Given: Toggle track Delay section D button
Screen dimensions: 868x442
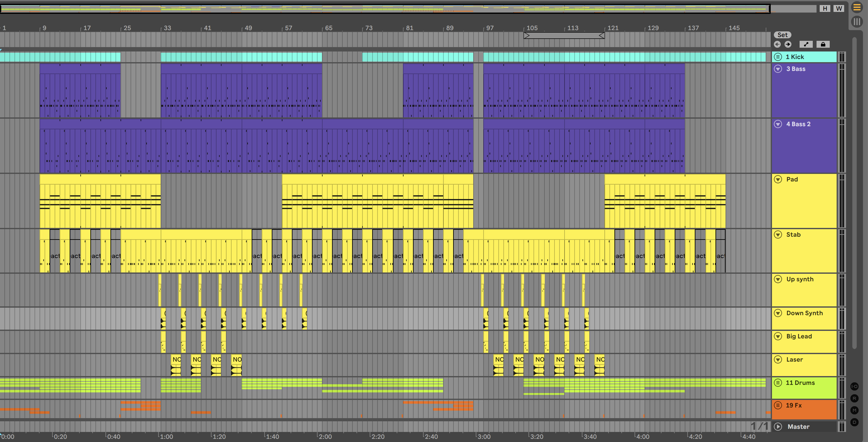Looking at the screenshot, I should pos(854,422).
